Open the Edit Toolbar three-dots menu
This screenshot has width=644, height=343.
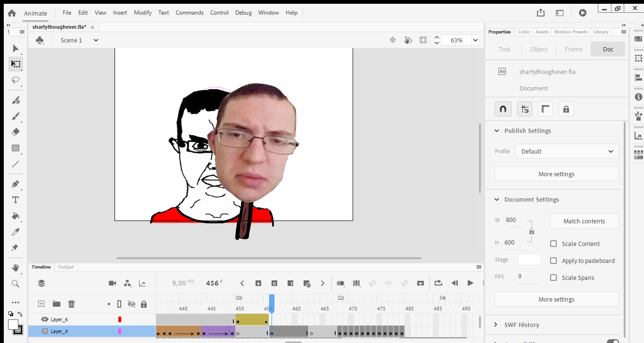16,302
